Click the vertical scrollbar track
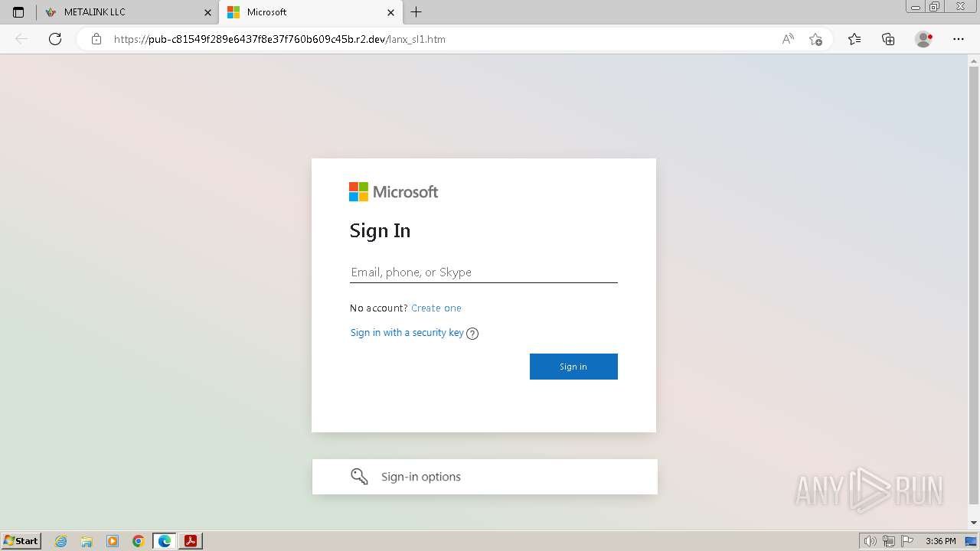The height and width of the screenshot is (551, 980). click(974, 287)
